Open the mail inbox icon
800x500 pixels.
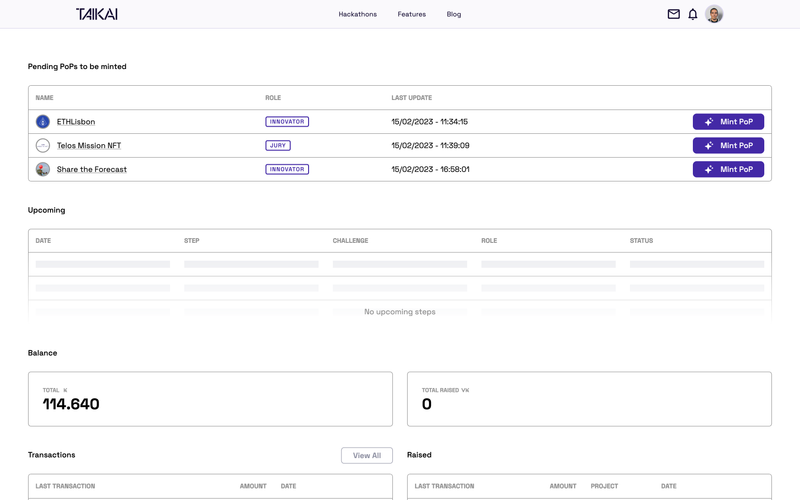673,14
